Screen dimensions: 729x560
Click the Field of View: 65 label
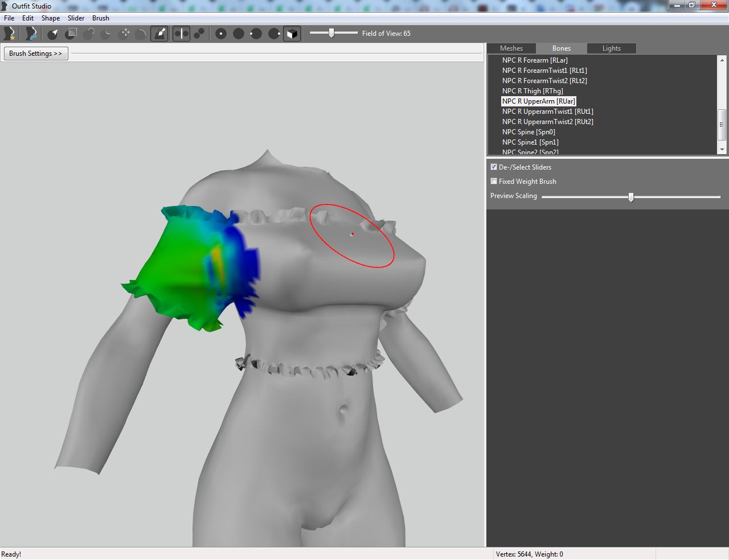coord(386,34)
